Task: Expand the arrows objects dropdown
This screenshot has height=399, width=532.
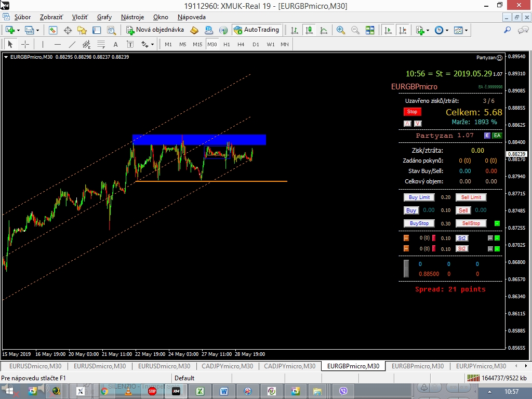Action: point(152,44)
